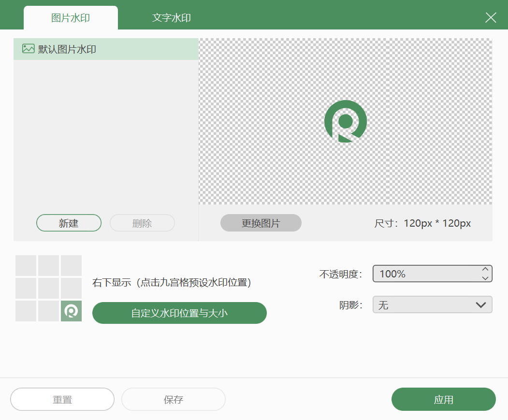This screenshot has width=508, height=420.
Task: Increase opacity with the up arrow
Action: pyautogui.click(x=485, y=270)
